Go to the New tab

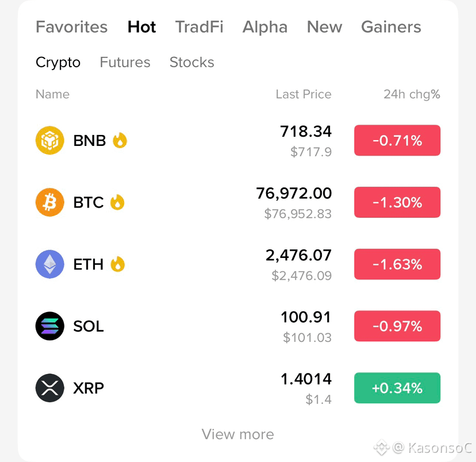[324, 27]
